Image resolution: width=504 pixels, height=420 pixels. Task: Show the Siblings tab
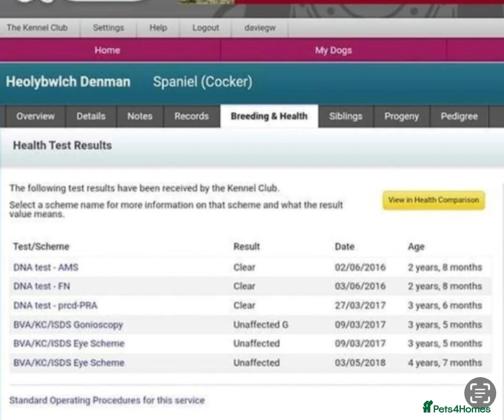pos(345,116)
